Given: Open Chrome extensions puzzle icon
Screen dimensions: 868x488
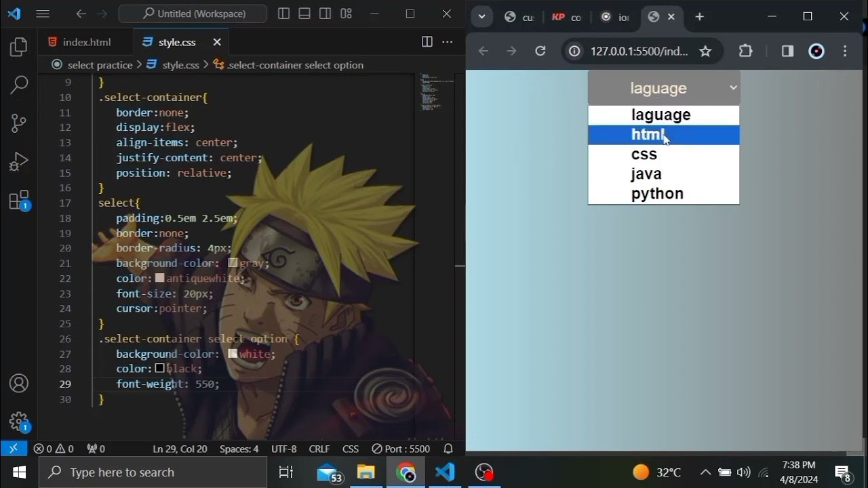Looking at the screenshot, I should [x=745, y=51].
